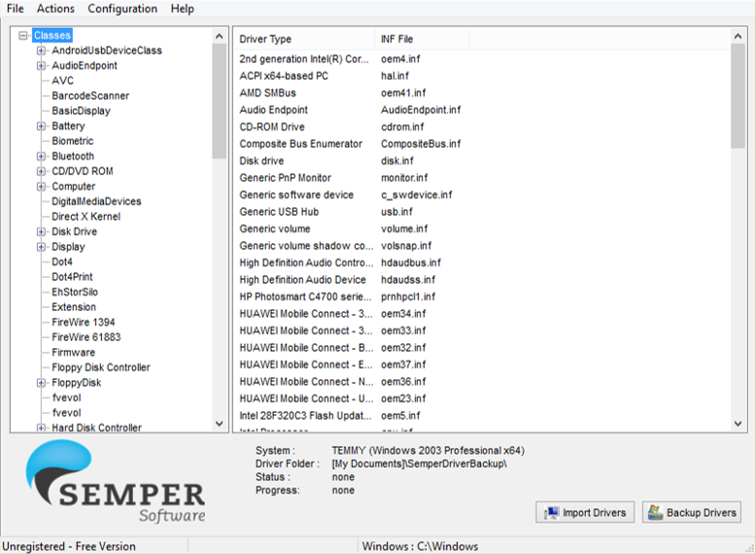The width and height of the screenshot is (756, 554).
Task: Select Floppy Disk Controller class
Action: [x=101, y=367]
